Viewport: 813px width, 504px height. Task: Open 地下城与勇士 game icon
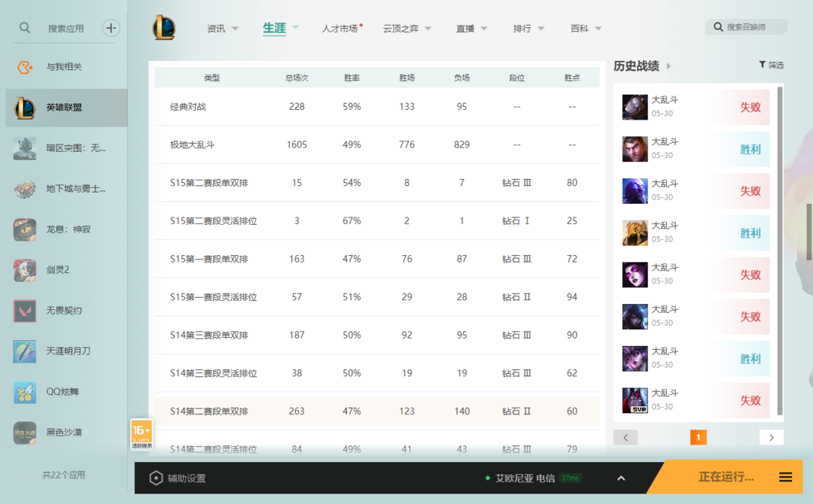24,189
